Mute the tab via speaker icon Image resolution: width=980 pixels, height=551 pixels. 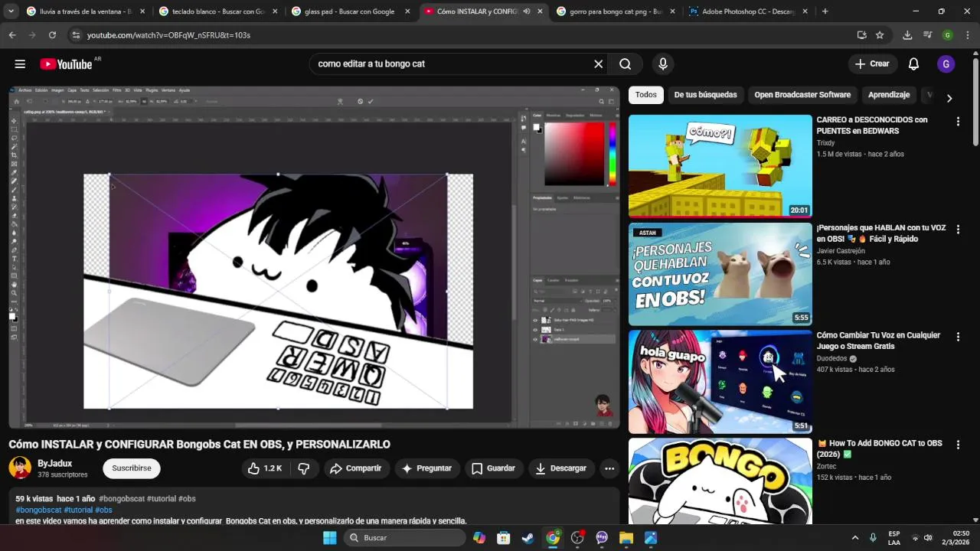[527, 11]
